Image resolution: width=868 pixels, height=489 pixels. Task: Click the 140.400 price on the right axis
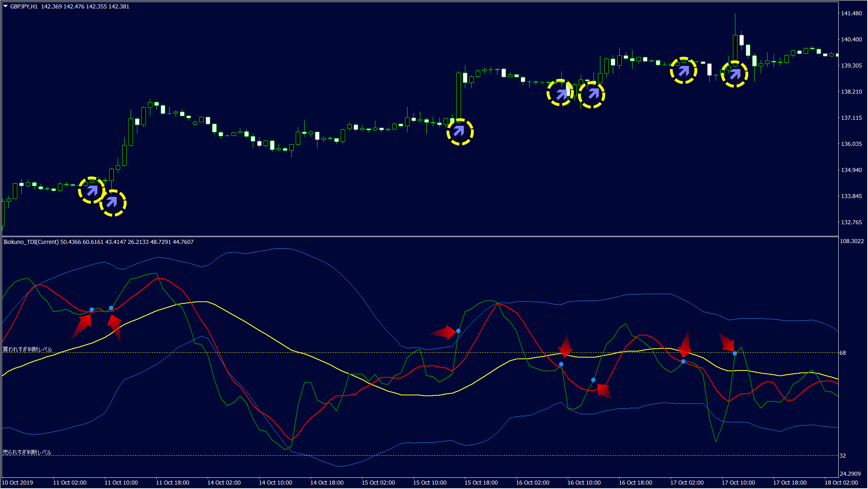coord(851,39)
